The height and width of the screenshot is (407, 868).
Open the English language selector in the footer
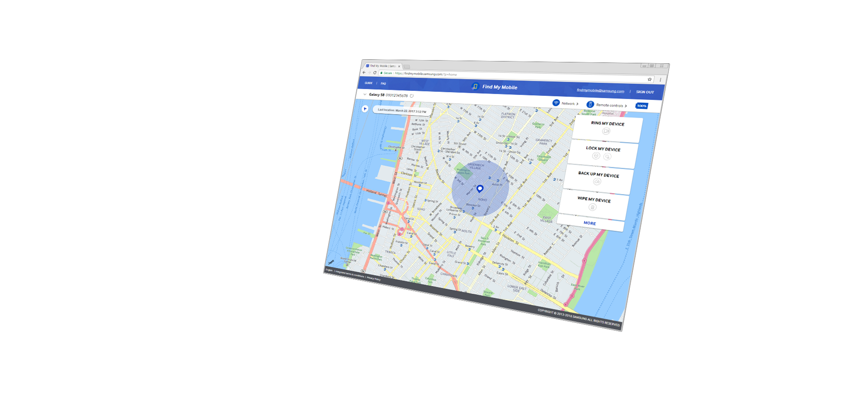click(329, 270)
